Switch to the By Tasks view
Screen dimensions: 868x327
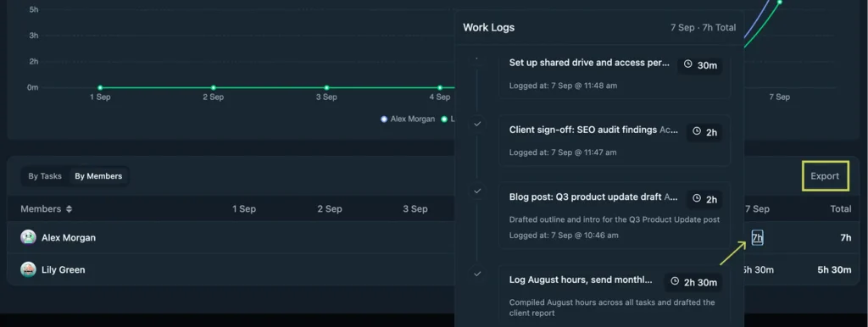45,176
